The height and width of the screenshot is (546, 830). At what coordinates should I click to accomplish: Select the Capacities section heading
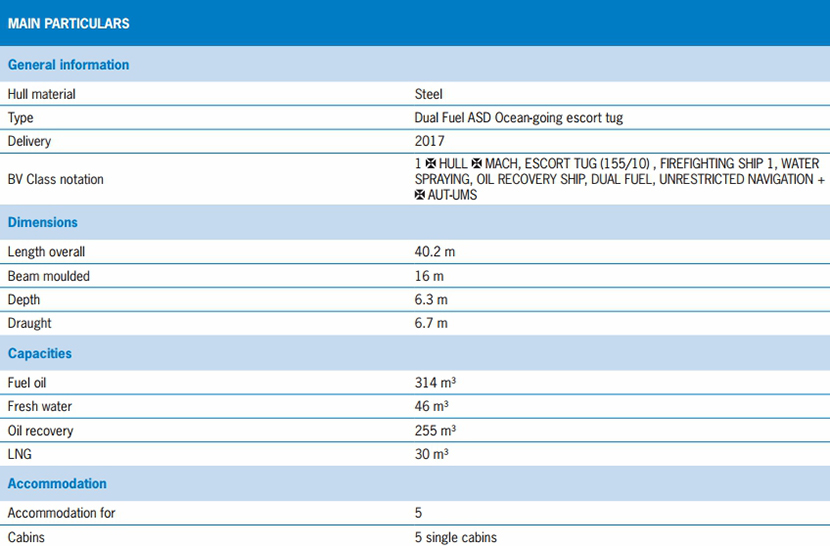(x=40, y=354)
